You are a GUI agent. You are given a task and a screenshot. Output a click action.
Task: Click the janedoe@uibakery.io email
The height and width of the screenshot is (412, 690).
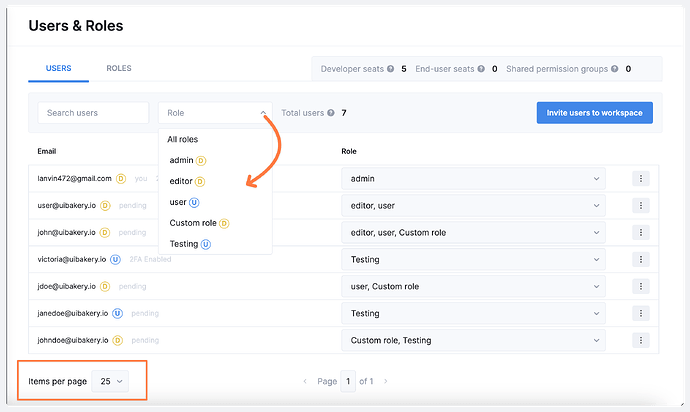pyautogui.click(x=73, y=313)
